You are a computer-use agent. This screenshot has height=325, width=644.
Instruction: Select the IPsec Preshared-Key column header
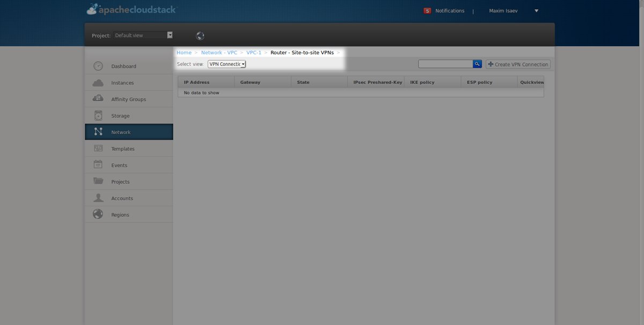pos(376,82)
